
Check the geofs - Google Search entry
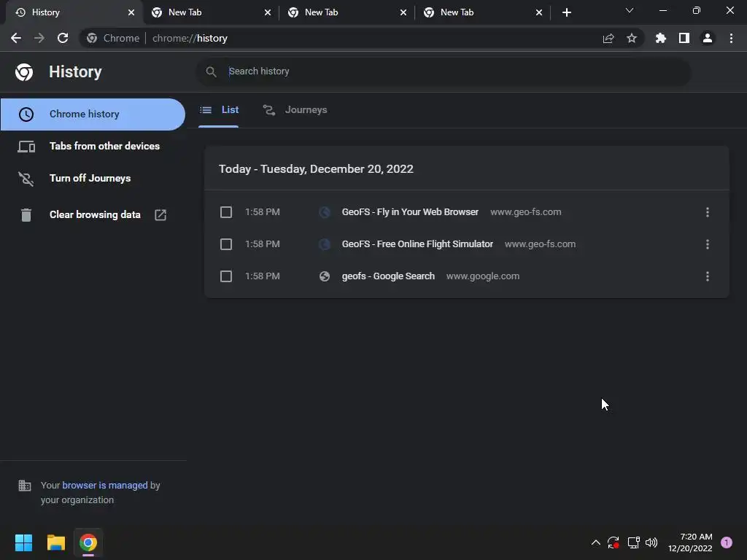pyautogui.click(x=226, y=276)
